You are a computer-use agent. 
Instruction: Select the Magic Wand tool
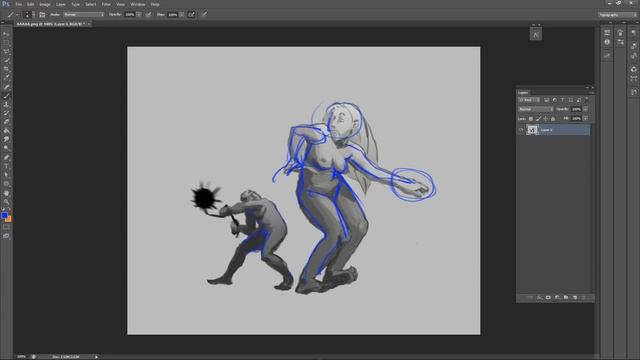[6, 60]
